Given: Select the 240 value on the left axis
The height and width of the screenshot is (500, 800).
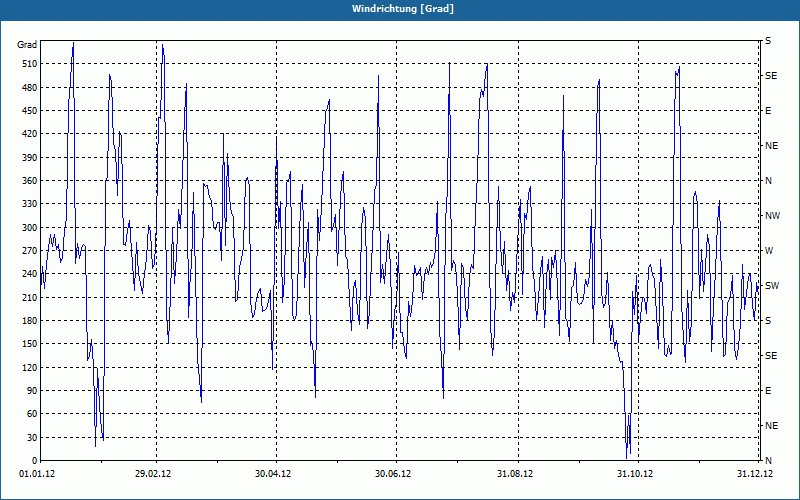Looking at the screenshot, I should click(x=29, y=274).
